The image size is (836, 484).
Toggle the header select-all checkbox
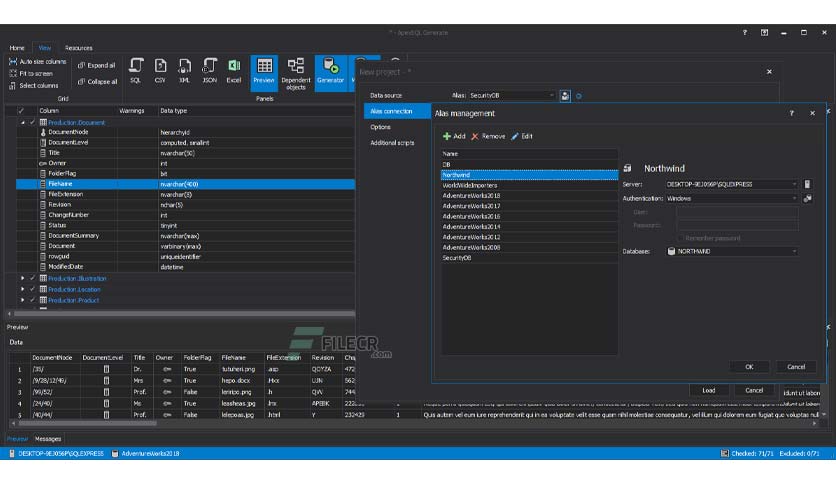[x=21, y=111]
